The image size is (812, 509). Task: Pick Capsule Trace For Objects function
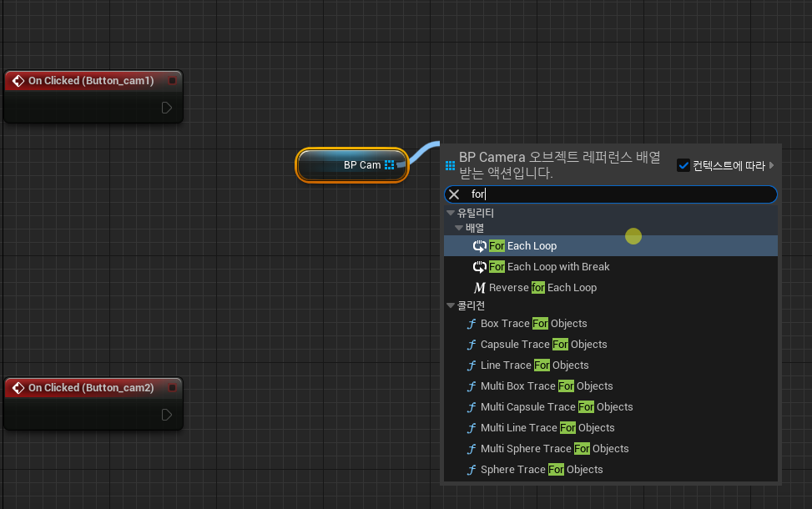pos(611,345)
